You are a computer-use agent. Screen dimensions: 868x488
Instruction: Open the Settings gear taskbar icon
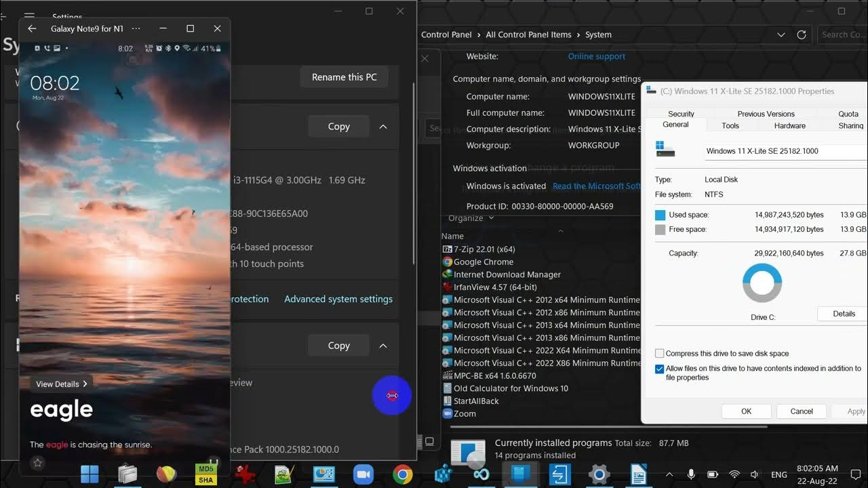pyautogui.click(x=599, y=474)
